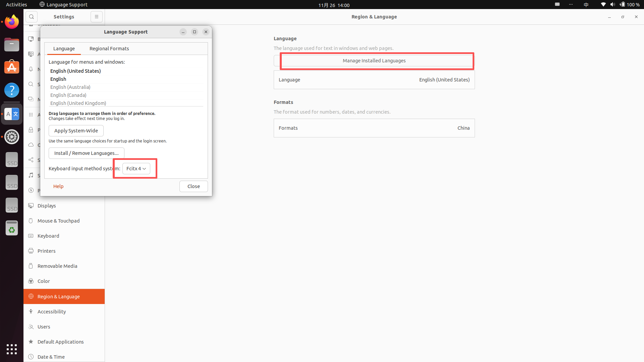Image resolution: width=644 pixels, height=362 pixels.
Task: Launch Firefox from the dock
Action: 12,22
